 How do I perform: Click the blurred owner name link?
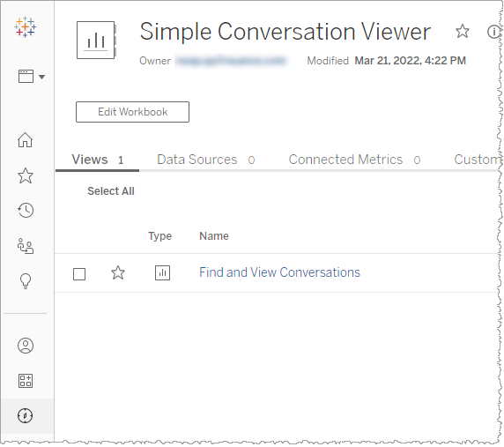[x=230, y=61]
